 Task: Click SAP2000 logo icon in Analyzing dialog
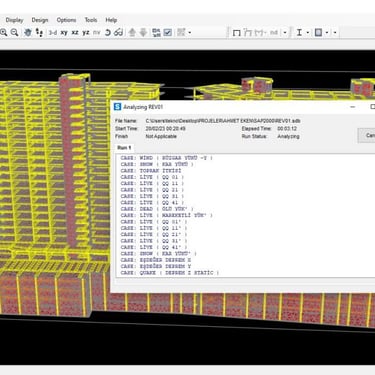(x=117, y=107)
